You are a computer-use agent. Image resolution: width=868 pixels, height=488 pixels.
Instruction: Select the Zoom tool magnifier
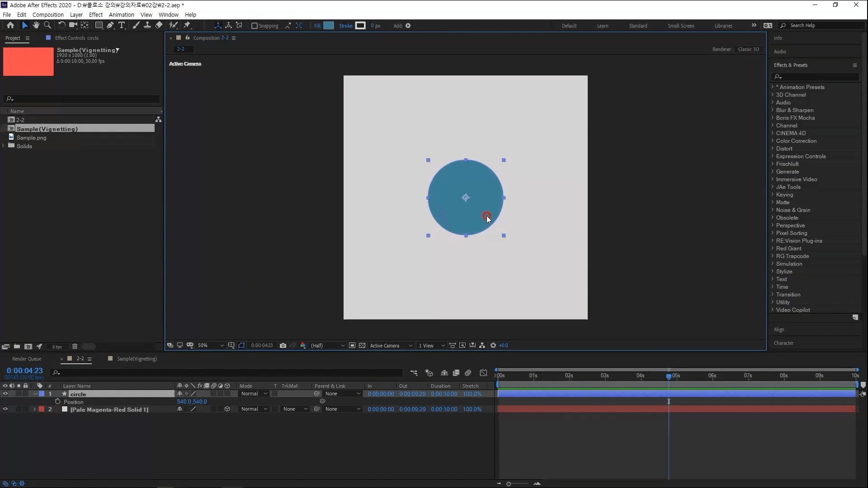pos(47,25)
